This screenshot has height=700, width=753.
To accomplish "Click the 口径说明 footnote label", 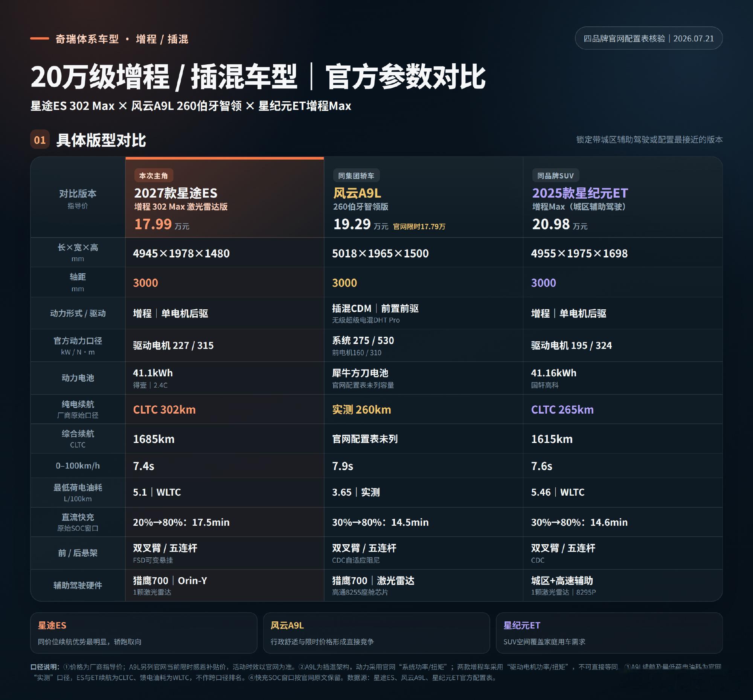I will (x=45, y=667).
